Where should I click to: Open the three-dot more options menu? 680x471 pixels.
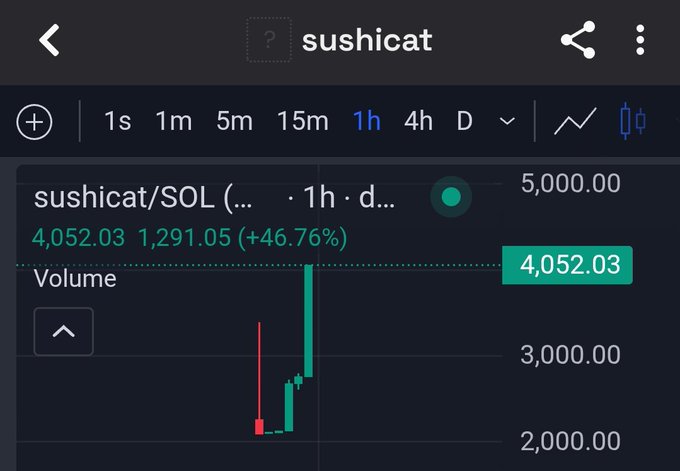[x=640, y=40]
